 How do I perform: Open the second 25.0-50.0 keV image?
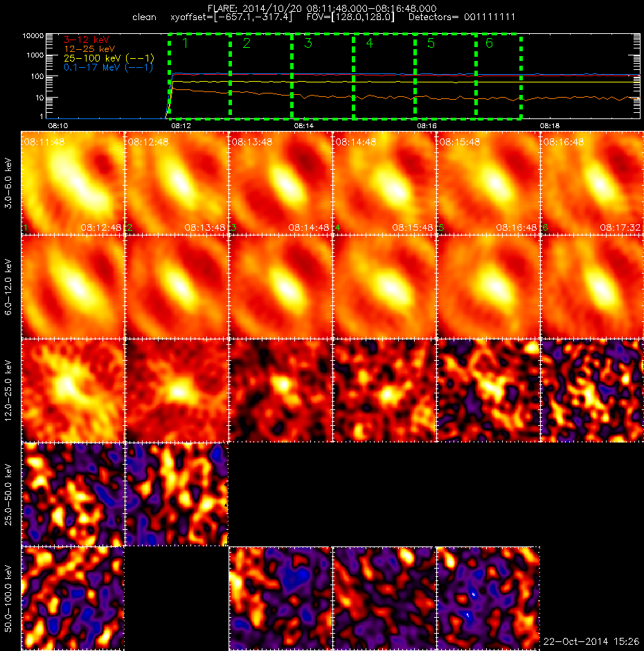pos(177,494)
